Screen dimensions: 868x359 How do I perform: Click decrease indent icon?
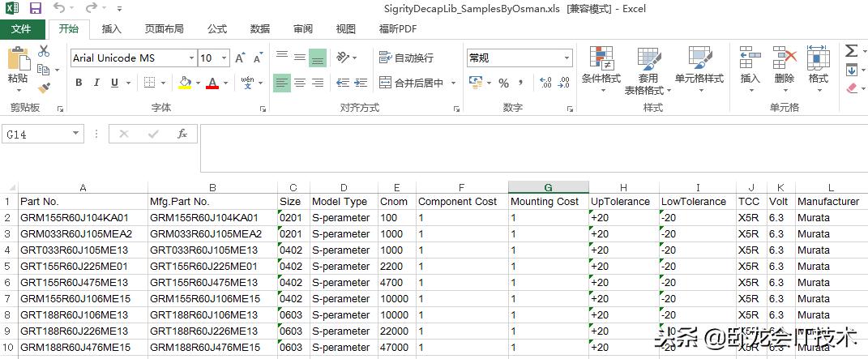(343, 83)
